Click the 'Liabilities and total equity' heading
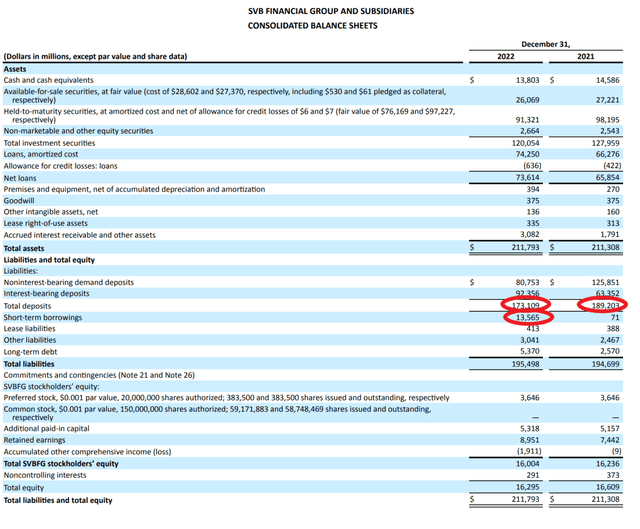This screenshot has width=640, height=529. point(49,260)
